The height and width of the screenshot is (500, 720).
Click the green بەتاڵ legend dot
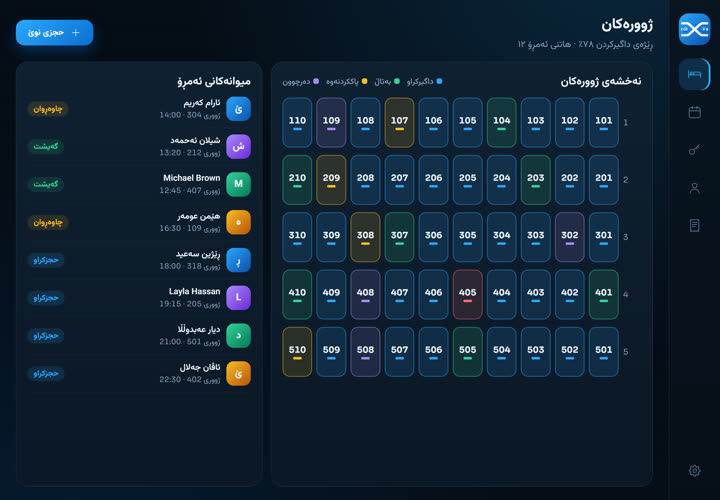click(397, 81)
